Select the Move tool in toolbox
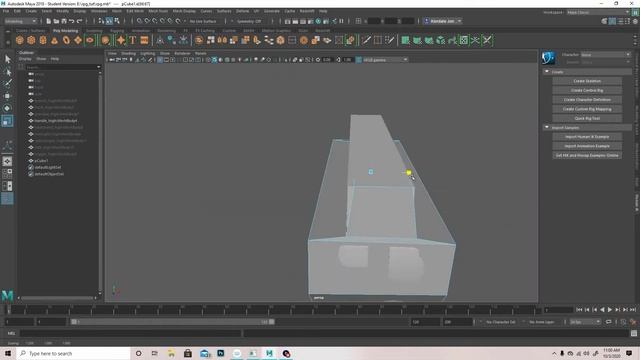 [7, 96]
